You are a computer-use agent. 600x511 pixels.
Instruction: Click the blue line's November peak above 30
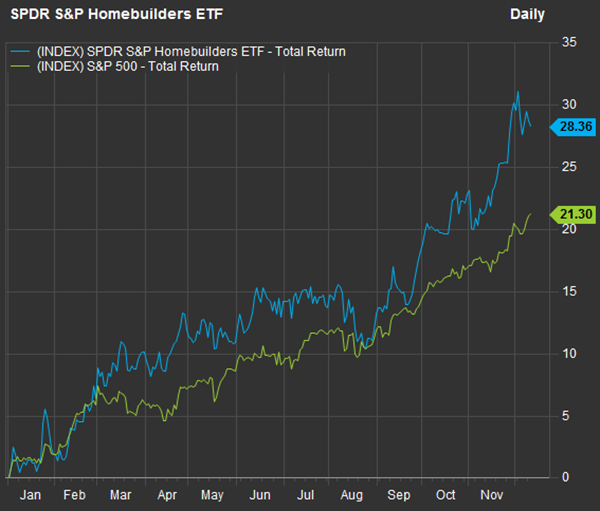(x=518, y=92)
